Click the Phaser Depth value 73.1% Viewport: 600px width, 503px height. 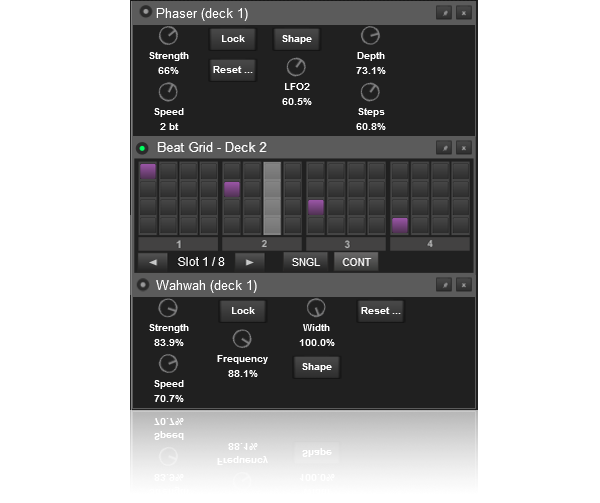(370, 71)
